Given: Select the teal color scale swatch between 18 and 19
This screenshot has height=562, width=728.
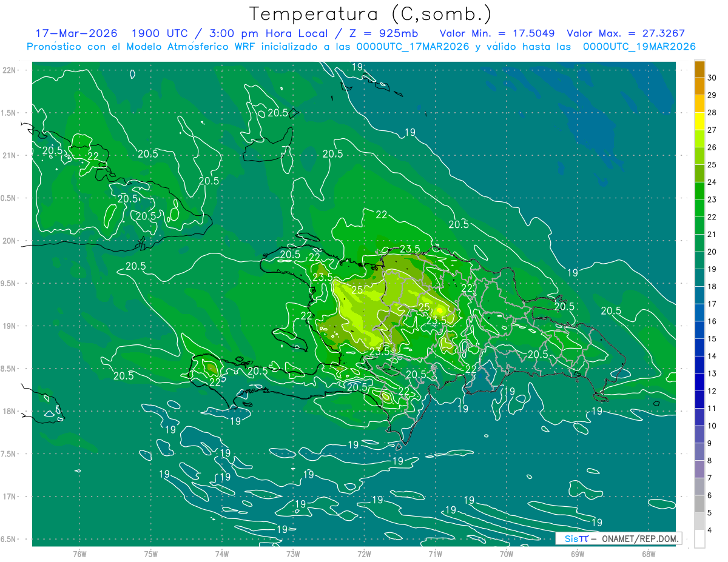Looking at the screenshot, I should 699,278.
